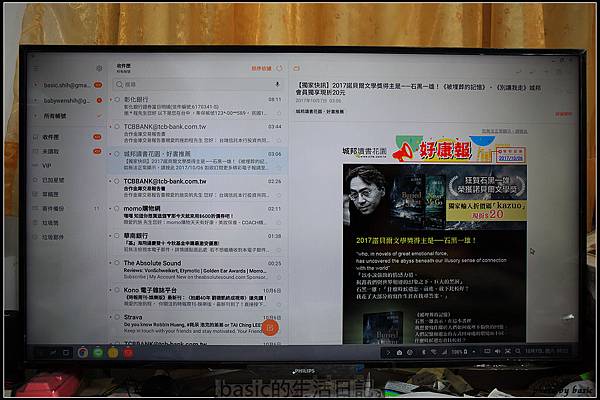The width and height of the screenshot is (600, 400).
Task: Select the Kono 電子雜誌平台 email circle checkbox
Action: (x=117, y=290)
